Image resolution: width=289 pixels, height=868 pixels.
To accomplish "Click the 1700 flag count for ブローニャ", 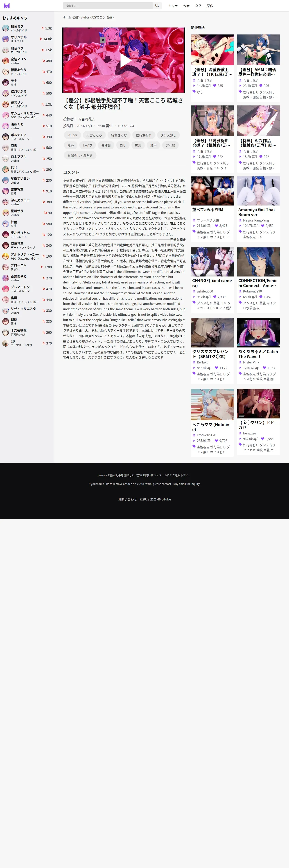I will [46, 267].
